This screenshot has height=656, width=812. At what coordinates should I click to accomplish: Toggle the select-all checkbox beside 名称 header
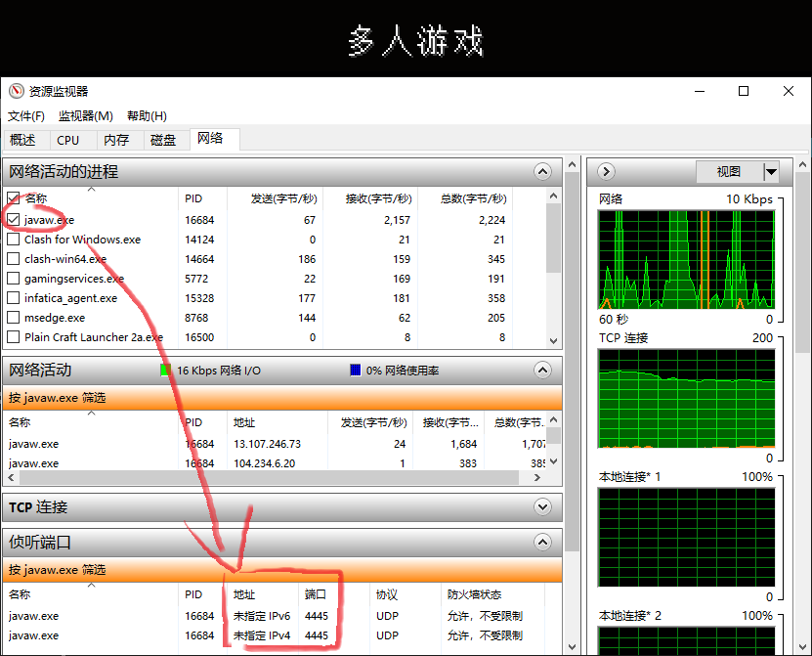(14, 198)
